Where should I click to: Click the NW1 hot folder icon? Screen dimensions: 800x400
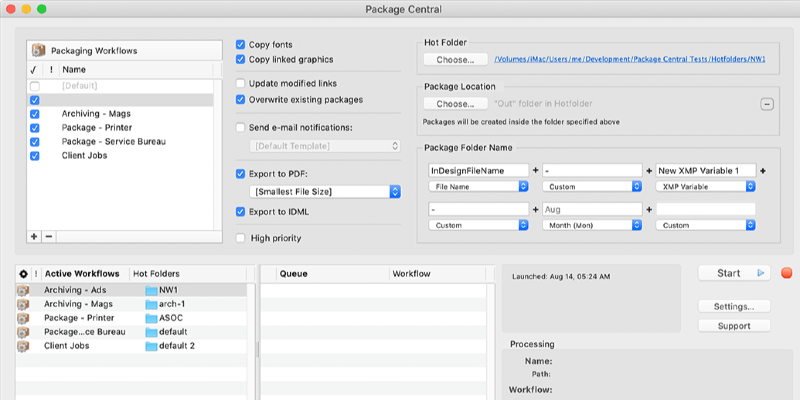click(151, 290)
